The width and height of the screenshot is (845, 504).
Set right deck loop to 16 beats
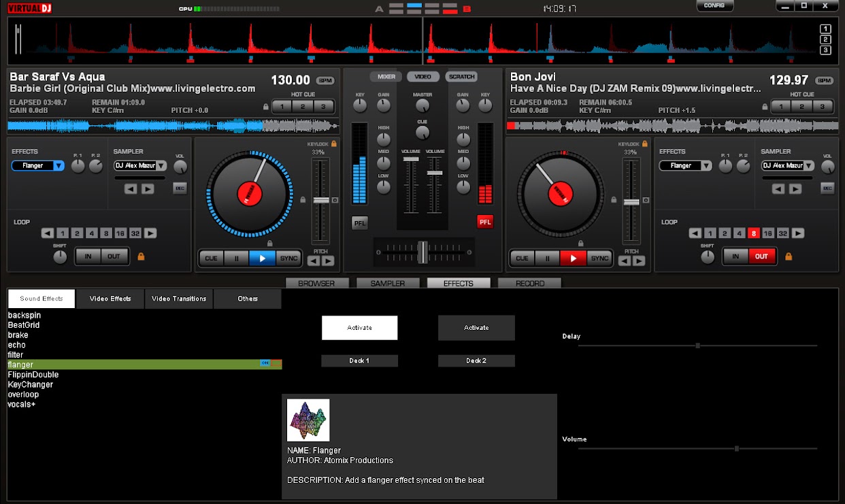[x=768, y=233]
